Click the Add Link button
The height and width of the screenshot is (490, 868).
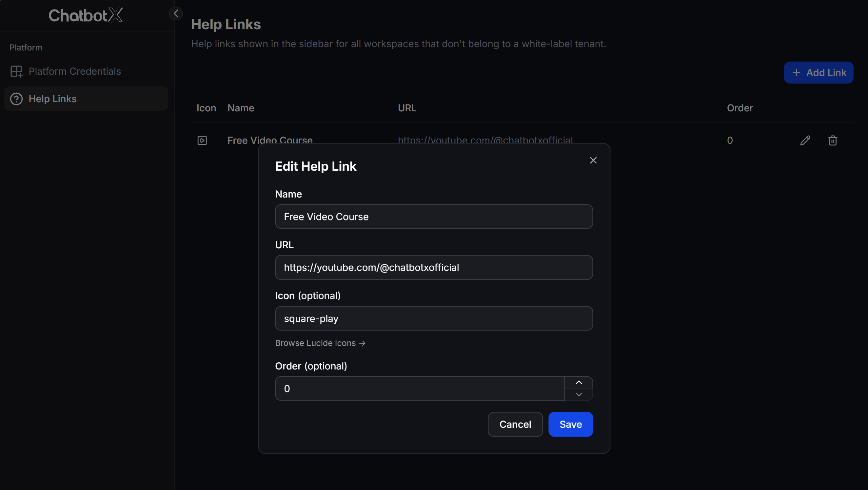click(x=819, y=72)
